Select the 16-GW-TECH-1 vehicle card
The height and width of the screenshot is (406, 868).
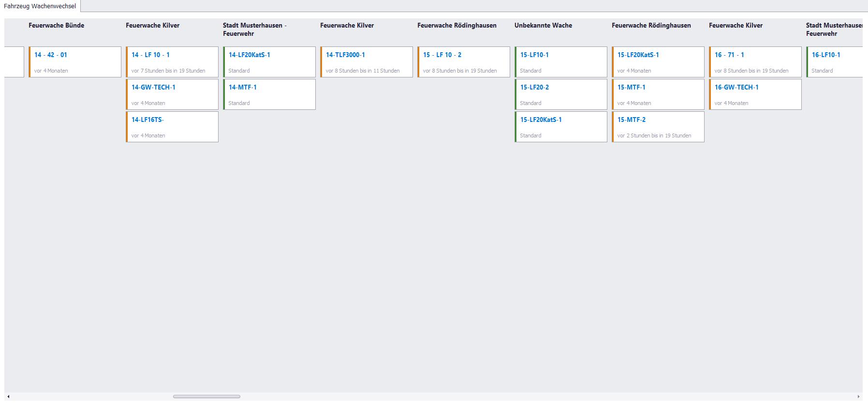point(755,94)
